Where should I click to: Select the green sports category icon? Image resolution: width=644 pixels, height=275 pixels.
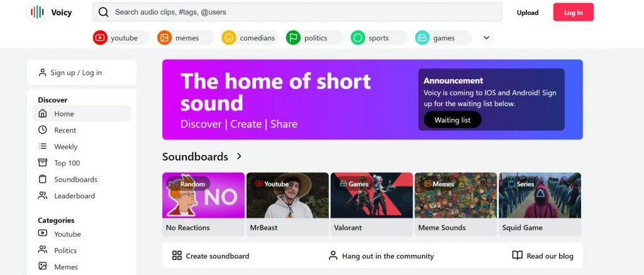click(358, 38)
